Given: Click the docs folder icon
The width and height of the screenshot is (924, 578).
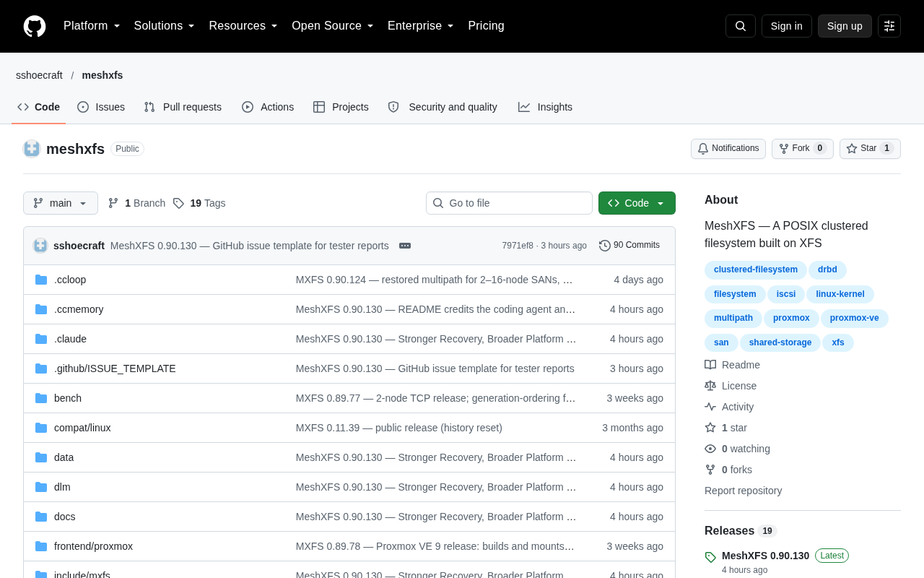Looking at the screenshot, I should coord(41,517).
